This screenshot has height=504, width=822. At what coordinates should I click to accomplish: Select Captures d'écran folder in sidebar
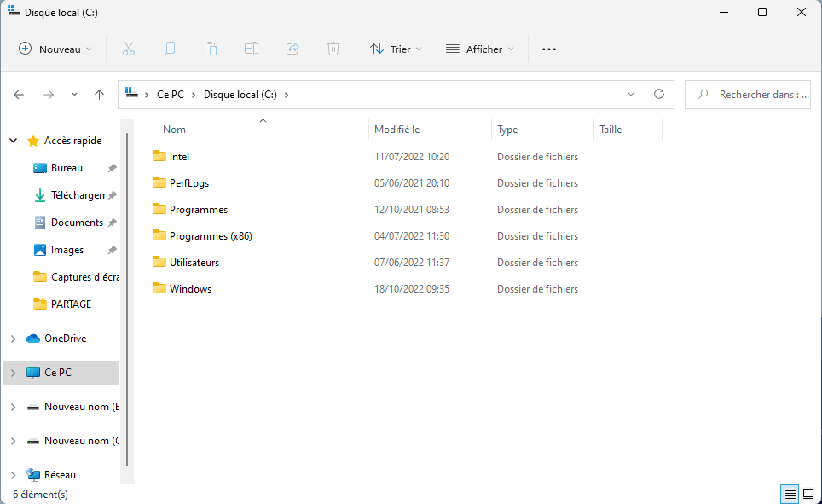(x=84, y=277)
